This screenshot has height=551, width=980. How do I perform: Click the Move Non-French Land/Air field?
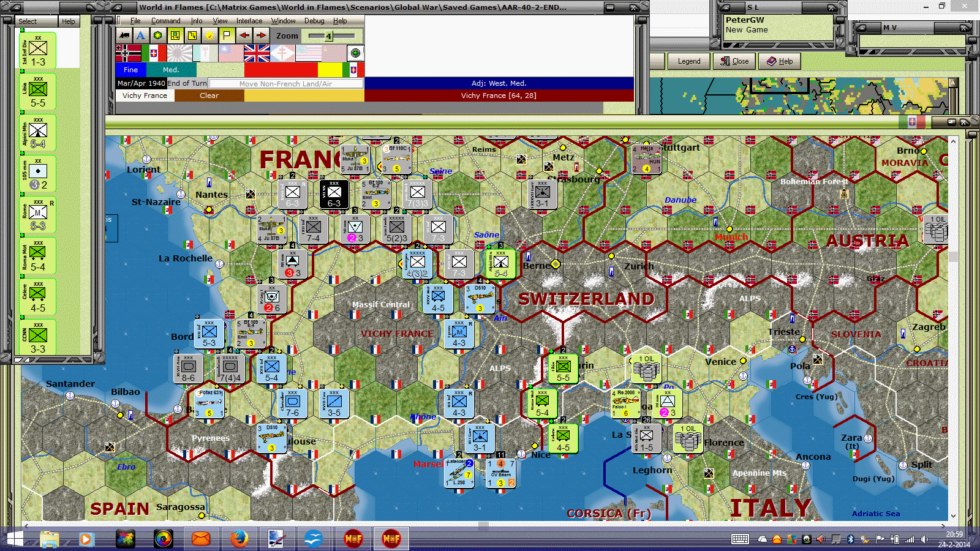(x=286, y=83)
